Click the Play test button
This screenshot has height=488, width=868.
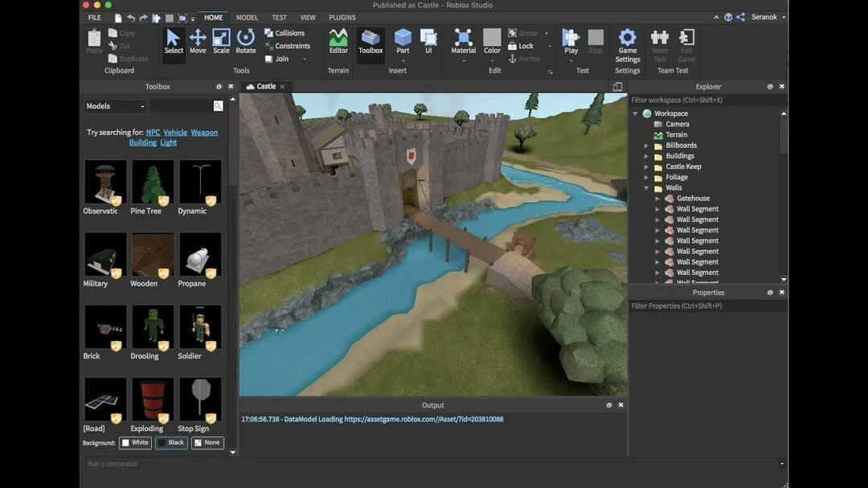(571, 42)
